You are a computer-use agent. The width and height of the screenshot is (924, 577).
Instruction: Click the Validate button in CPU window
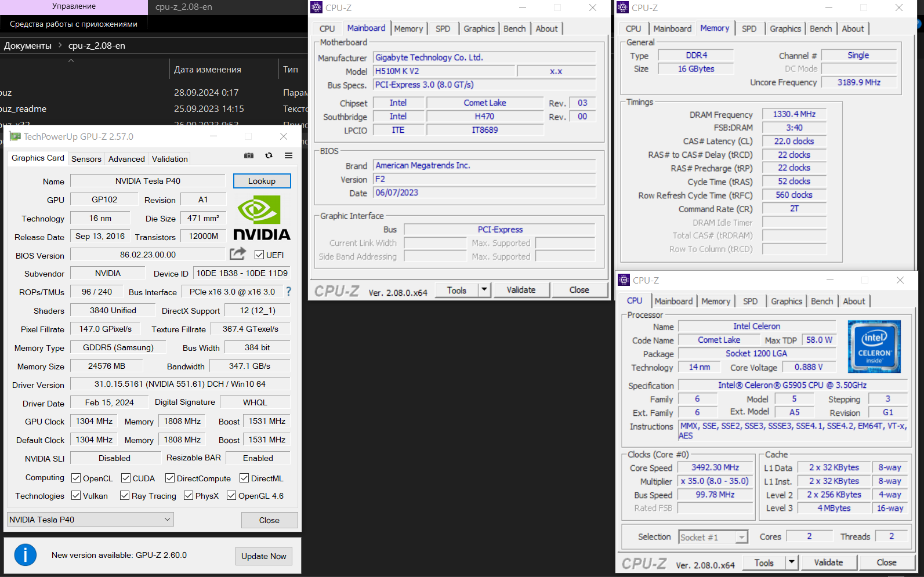point(828,563)
